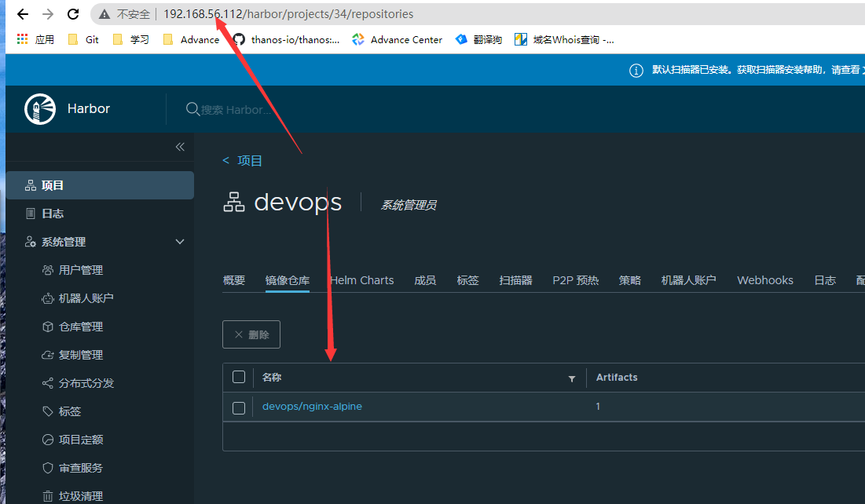Image resolution: width=865 pixels, height=504 pixels.
Task: Click the not-secure warning triangle icon
Action: [x=104, y=14]
